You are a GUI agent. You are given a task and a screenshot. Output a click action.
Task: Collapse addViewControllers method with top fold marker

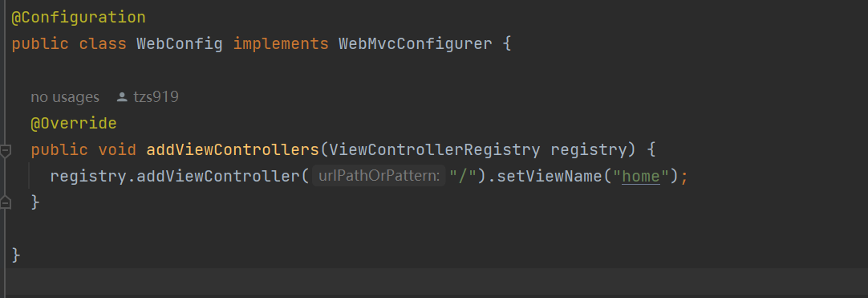pos(6,151)
